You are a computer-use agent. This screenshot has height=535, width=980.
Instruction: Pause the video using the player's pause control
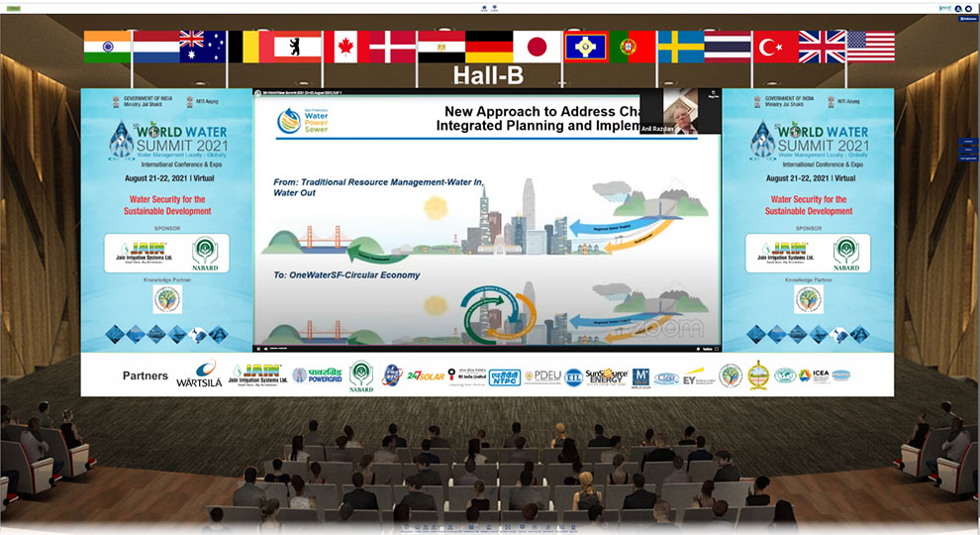coord(258,349)
